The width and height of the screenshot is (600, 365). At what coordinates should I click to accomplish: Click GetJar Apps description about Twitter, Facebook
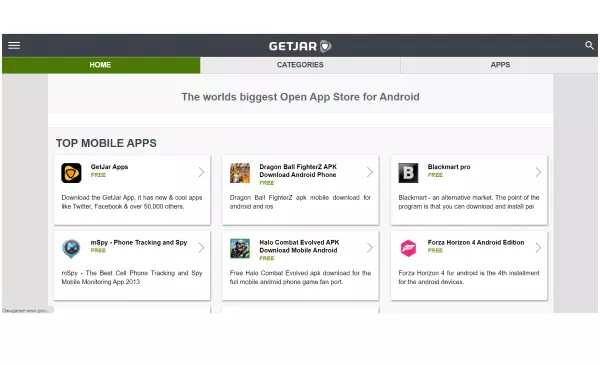[132, 202]
